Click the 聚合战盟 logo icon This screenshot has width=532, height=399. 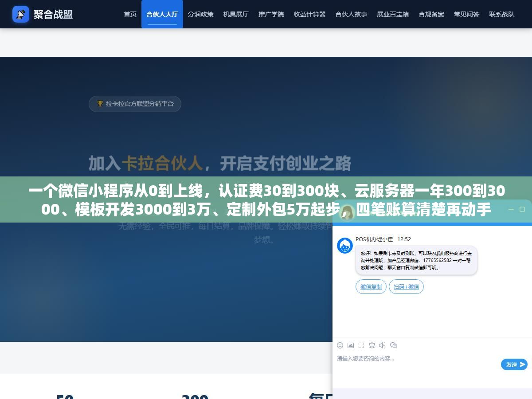tap(21, 14)
